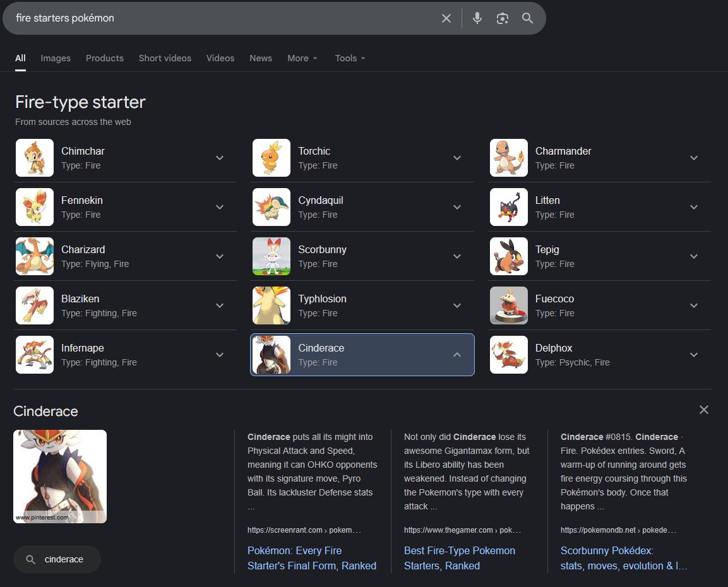The width and height of the screenshot is (728, 587).
Task: Select the Delphox name text
Action: [x=554, y=348]
